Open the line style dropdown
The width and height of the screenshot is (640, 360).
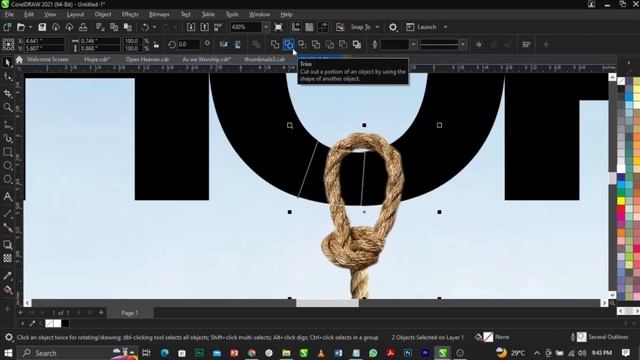(462, 44)
